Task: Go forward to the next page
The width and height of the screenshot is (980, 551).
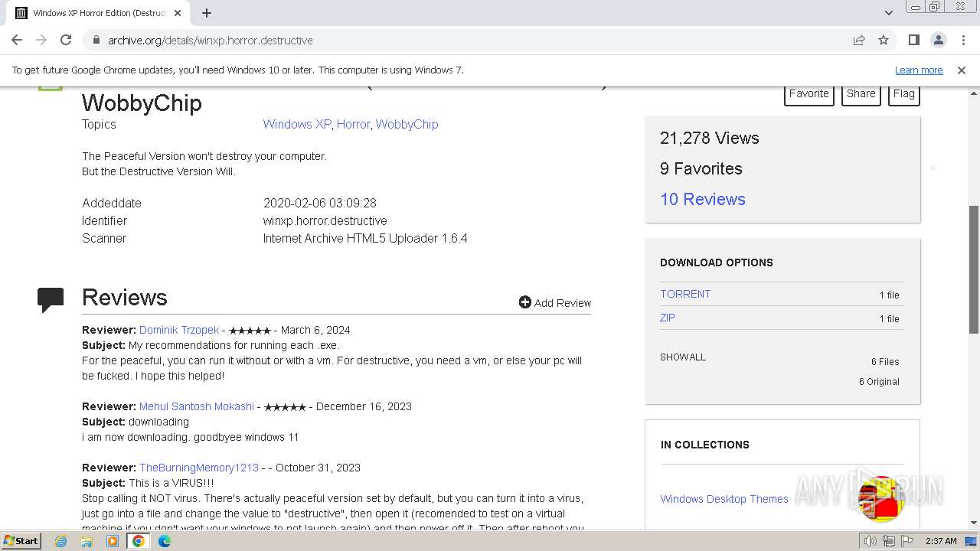Action: [41, 40]
